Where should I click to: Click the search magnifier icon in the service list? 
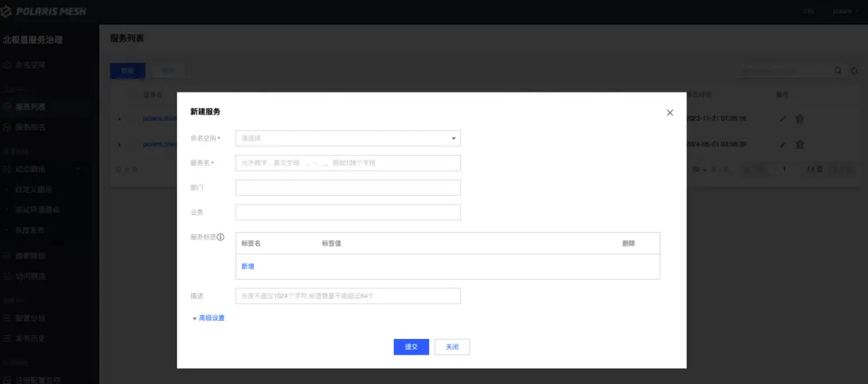[x=838, y=71]
